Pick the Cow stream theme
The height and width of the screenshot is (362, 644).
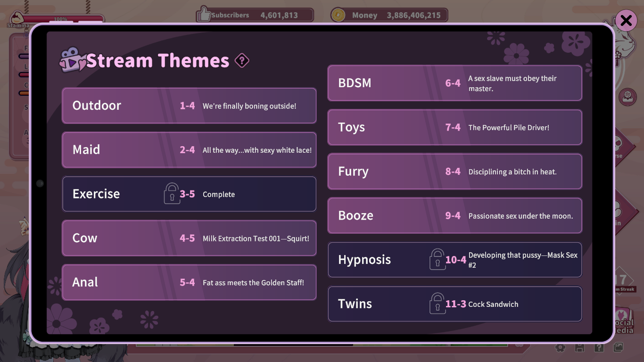189,238
